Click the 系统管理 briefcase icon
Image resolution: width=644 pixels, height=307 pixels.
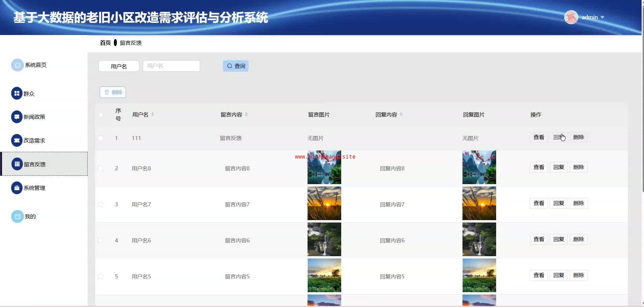17,188
